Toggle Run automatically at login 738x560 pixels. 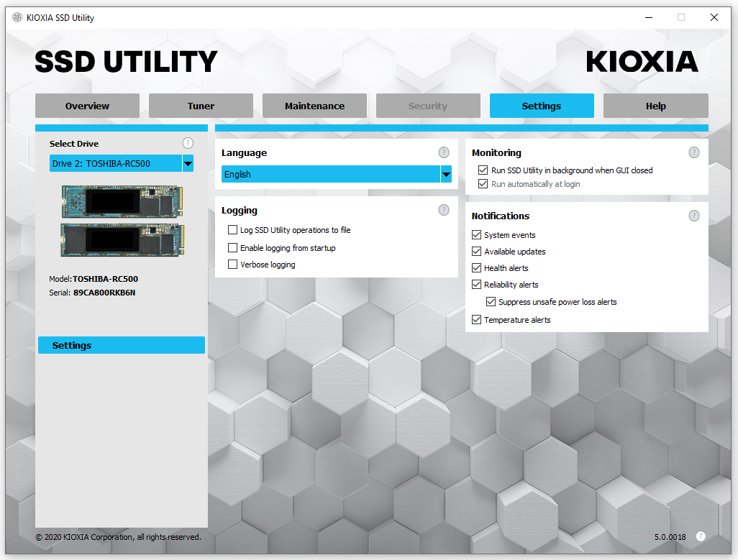tap(483, 184)
